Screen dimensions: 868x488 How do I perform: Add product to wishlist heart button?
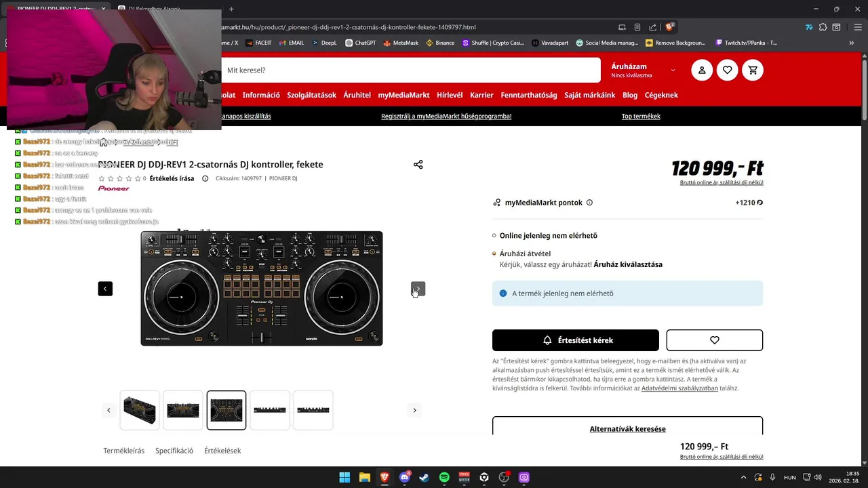(x=714, y=340)
